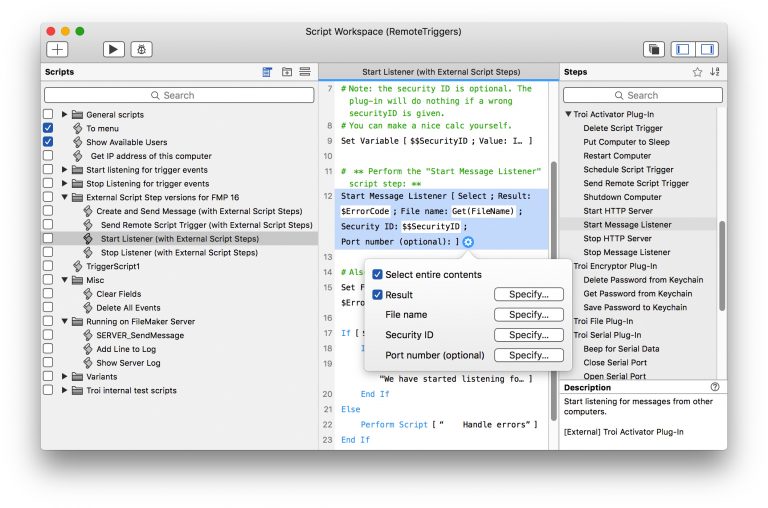Select the Send Remote Script Trigger step
The image size is (768, 508).
(x=636, y=183)
